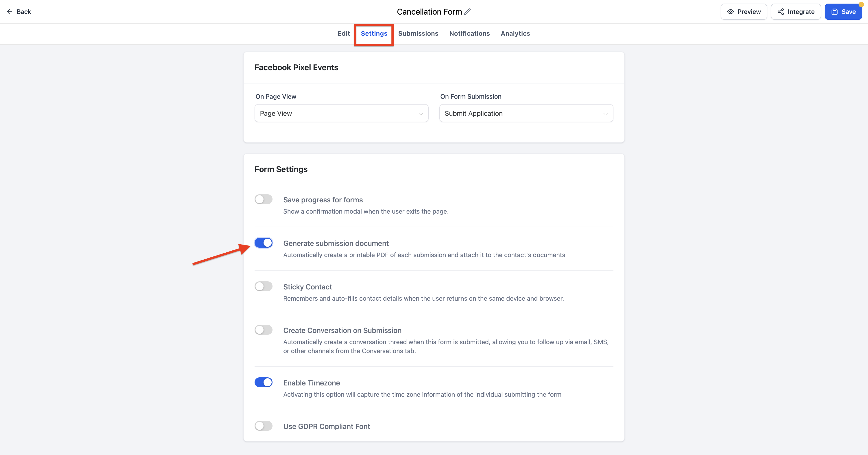This screenshot has height=455, width=868.
Task: Disable Generate submission document switch
Action: click(x=264, y=243)
